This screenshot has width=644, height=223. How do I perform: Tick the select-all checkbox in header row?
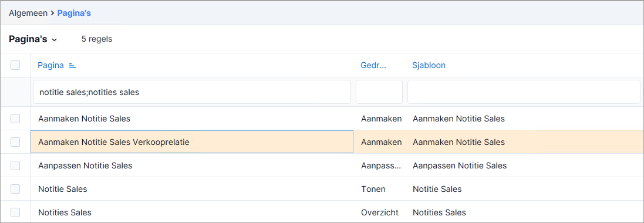coord(15,65)
